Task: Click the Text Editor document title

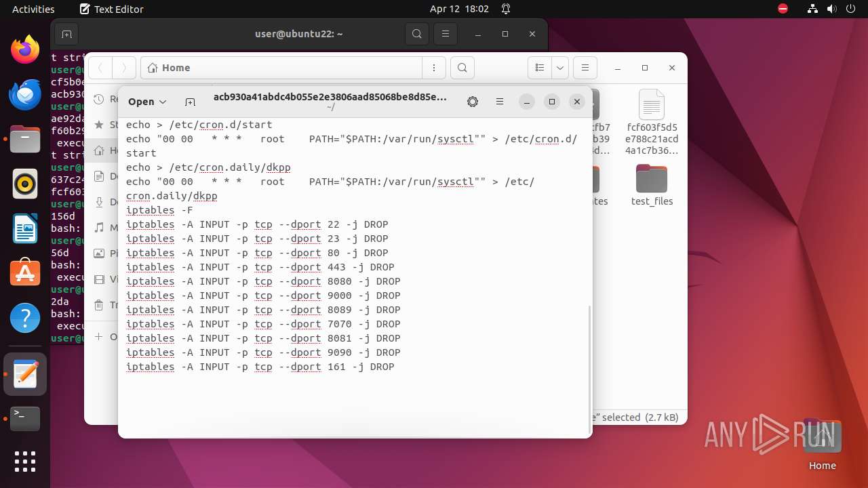Action: [x=330, y=97]
